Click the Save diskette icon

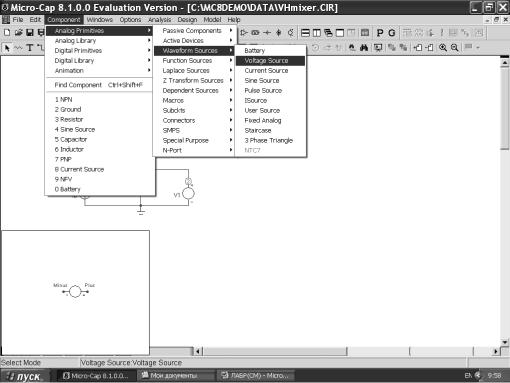30,33
